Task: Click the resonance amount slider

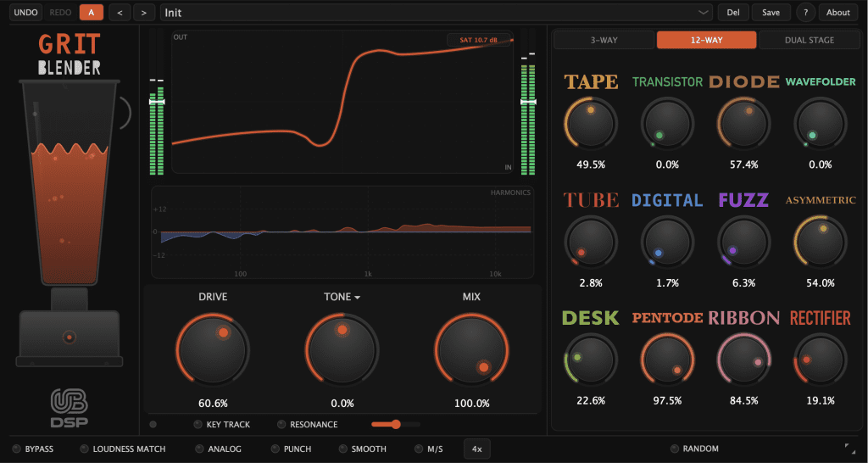Action: click(x=395, y=425)
